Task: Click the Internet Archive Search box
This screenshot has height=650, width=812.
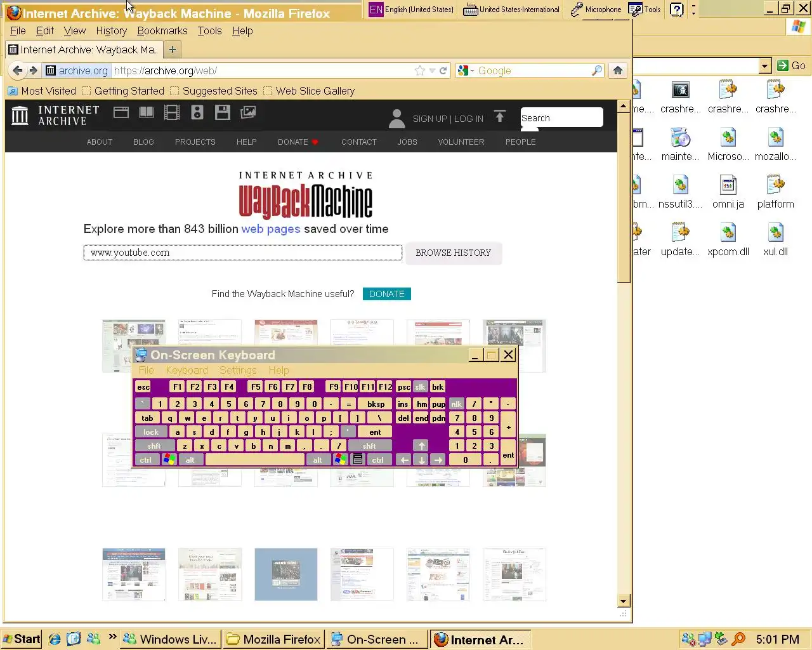Action: pyautogui.click(x=561, y=117)
